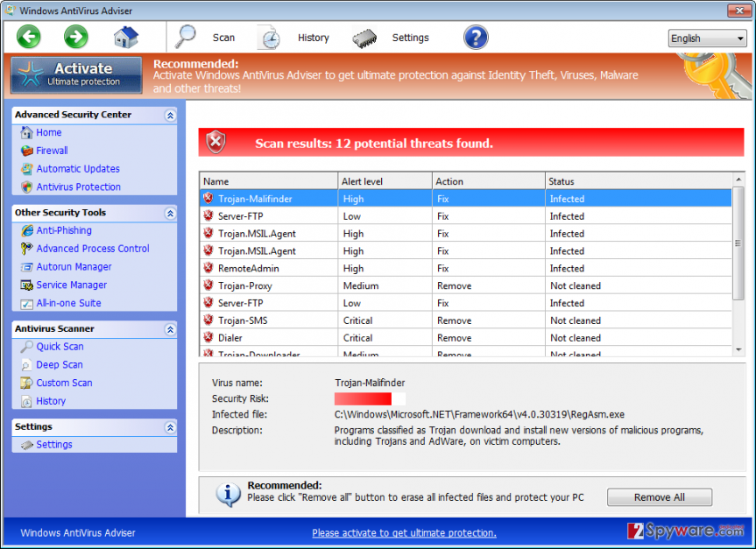Close the Windows AntiVirus Adviser window

tap(739, 11)
